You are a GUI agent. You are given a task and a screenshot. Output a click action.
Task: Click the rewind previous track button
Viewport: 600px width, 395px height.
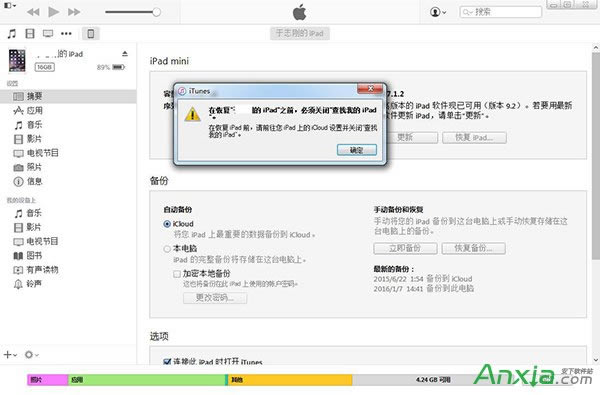[33, 12]
